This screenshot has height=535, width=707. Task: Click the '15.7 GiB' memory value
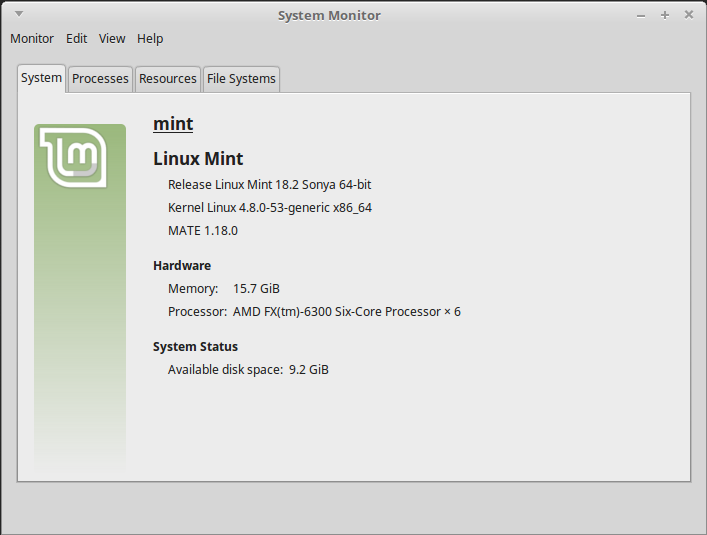256,288
